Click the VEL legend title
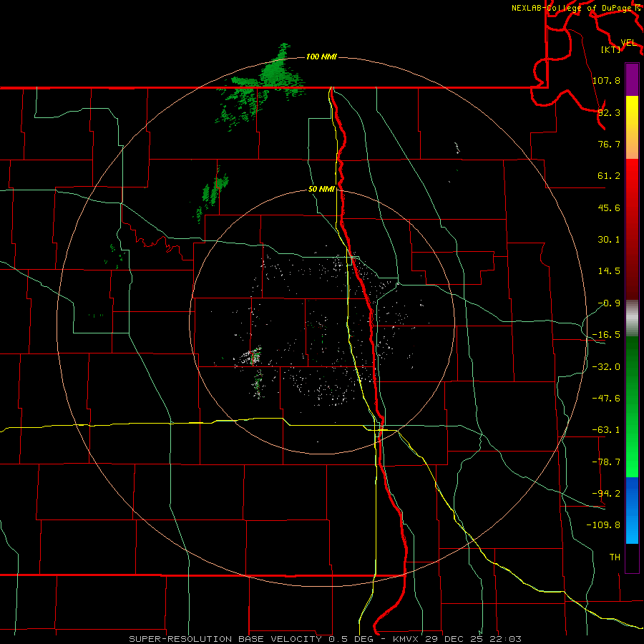The image size is (644, 644). coord(628,43)
